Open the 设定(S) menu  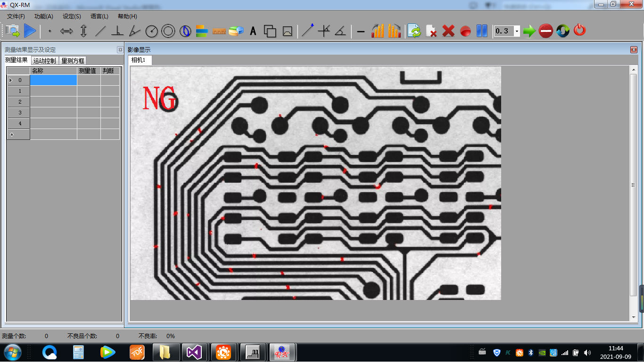pos(72,16)
